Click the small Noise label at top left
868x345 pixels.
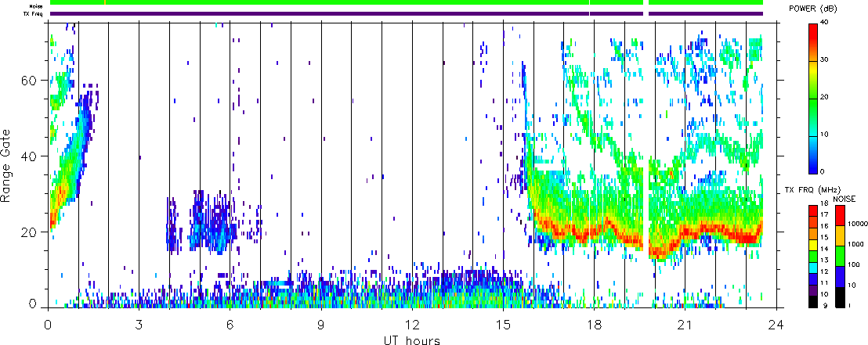point(36,6)
